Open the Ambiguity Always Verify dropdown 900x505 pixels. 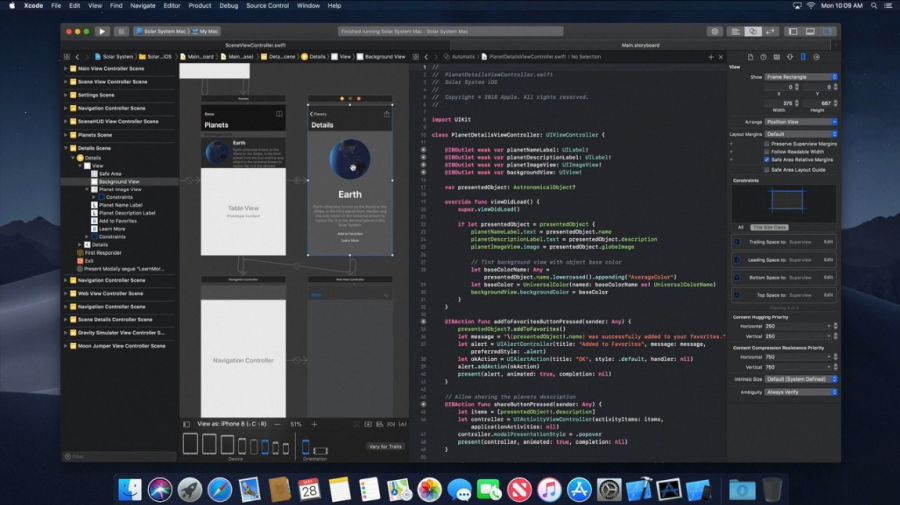[801, 393]
